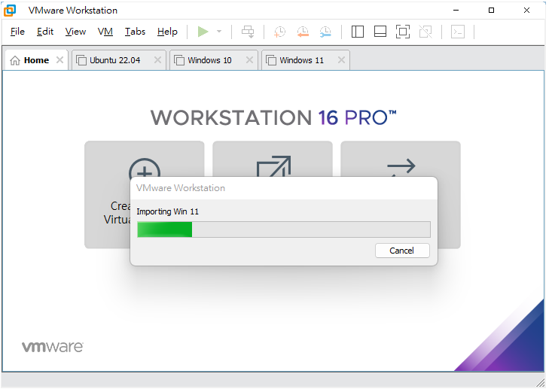Viewport: 552px width, 392px height.
Task: Click the VMware Workstation app logo in title bar
Action: [10, 11]
